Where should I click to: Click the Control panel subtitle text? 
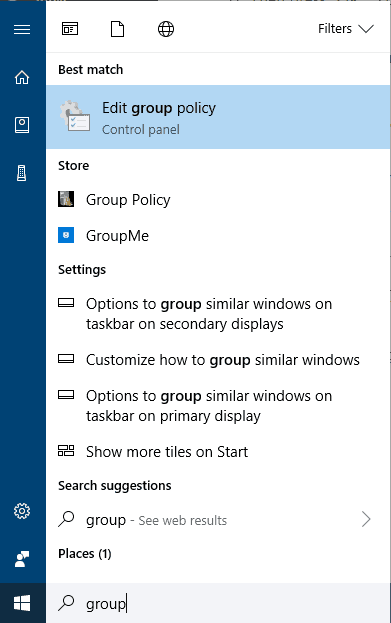click(141, 130)
